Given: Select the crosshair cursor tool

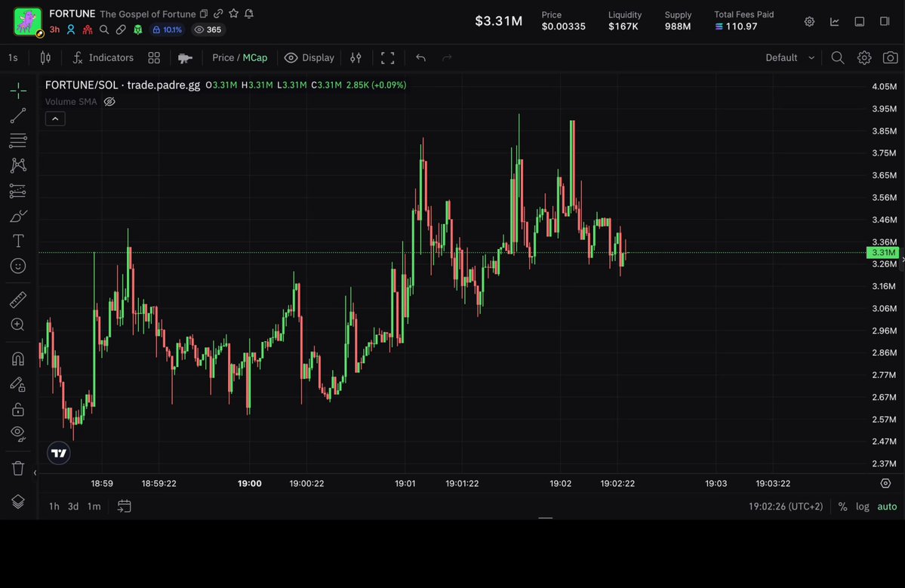Looking at the screenshot, I should pos(18,91).
